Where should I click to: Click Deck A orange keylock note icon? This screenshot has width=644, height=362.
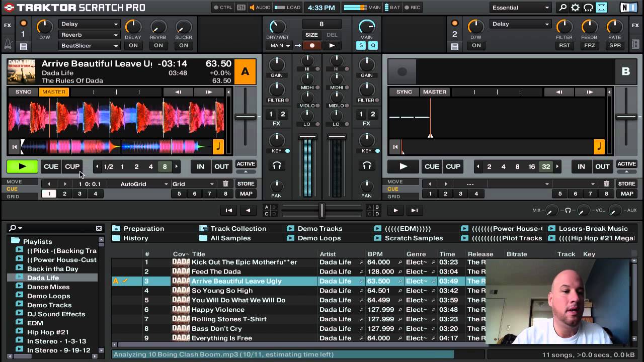[218, 147]
